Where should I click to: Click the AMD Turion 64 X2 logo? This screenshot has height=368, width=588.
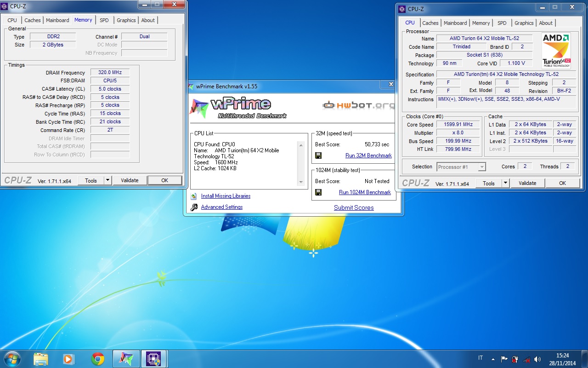pos(556,50)
